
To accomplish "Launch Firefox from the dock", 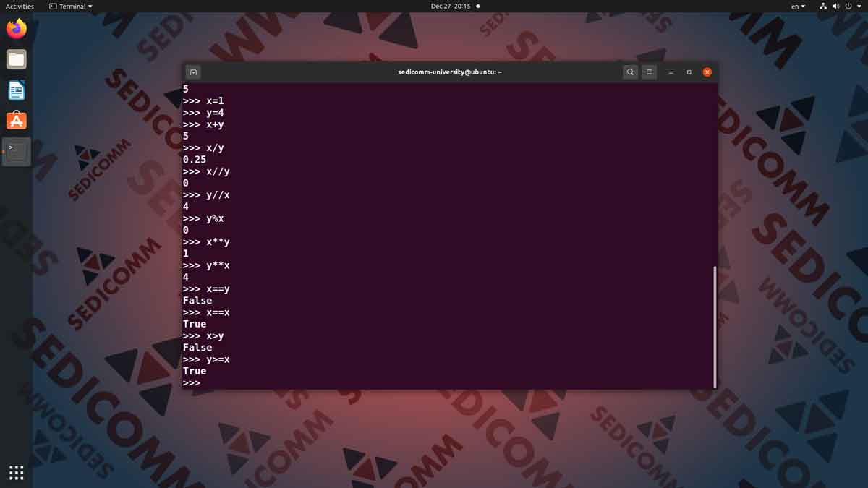I will pyautogui.click(x=16, y=29).
